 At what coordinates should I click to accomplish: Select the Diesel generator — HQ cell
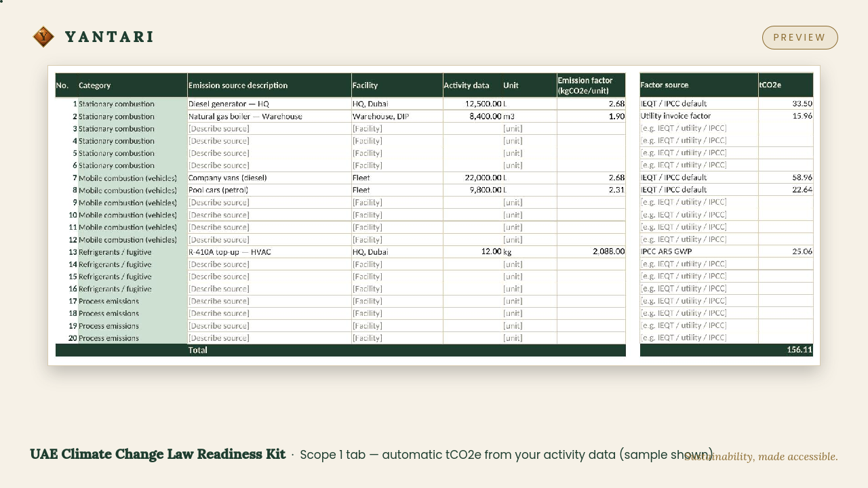coord(269,104)
